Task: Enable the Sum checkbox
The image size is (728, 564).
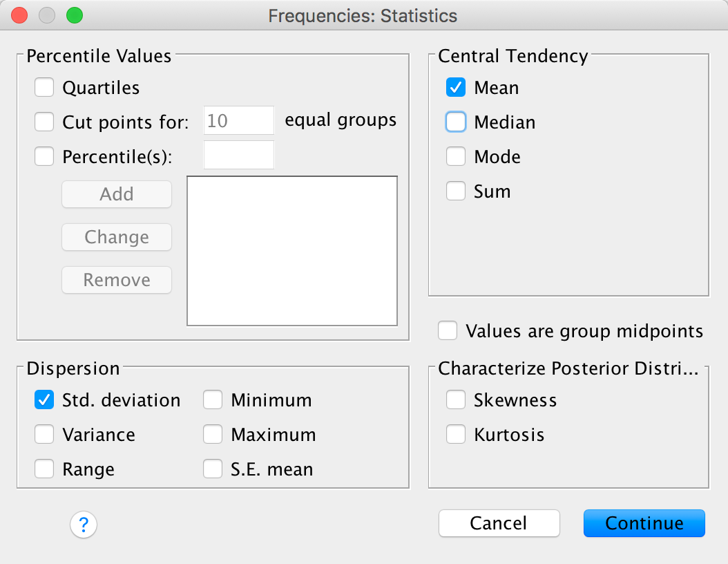Action: 456,191
